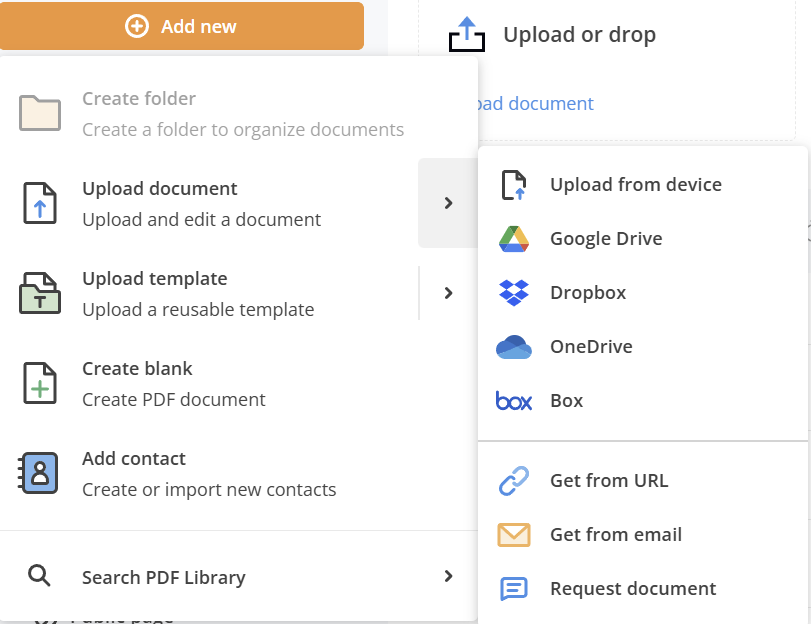Select Add contact menu entry
Screen dimensions: 811x624
(x=238, y=473)
